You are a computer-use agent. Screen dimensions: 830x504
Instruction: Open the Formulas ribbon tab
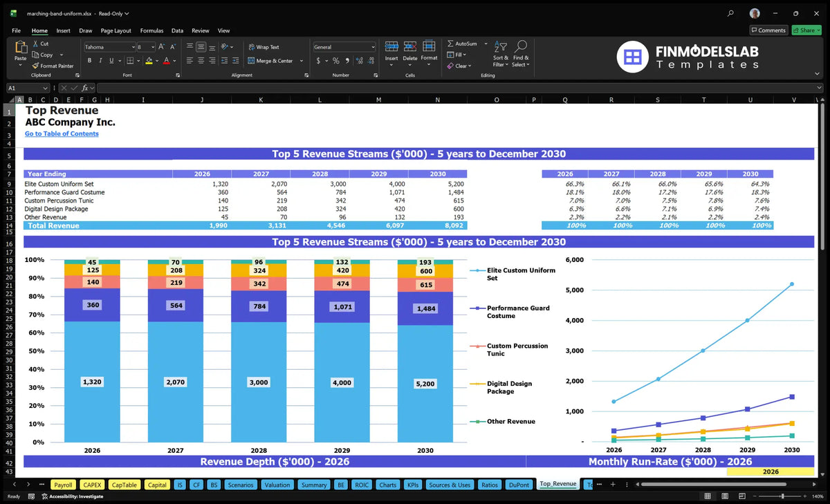point(151,30)
